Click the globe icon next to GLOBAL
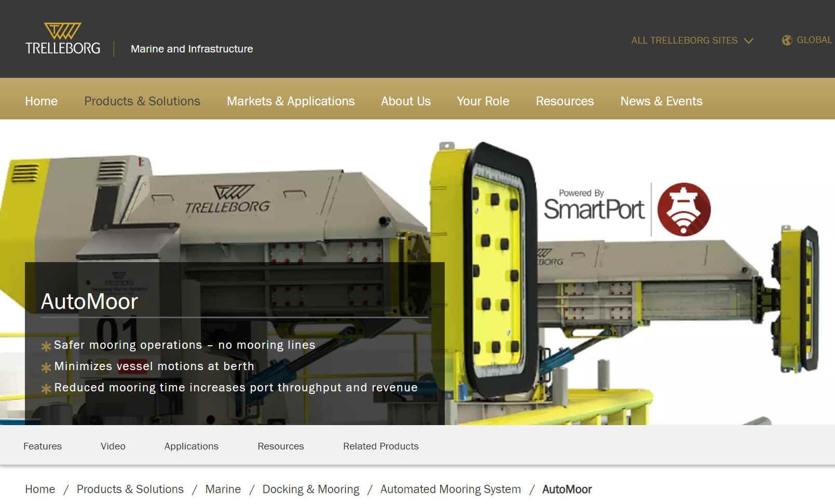The width and height of the screenshot is (835, 504). coord(787,40)
